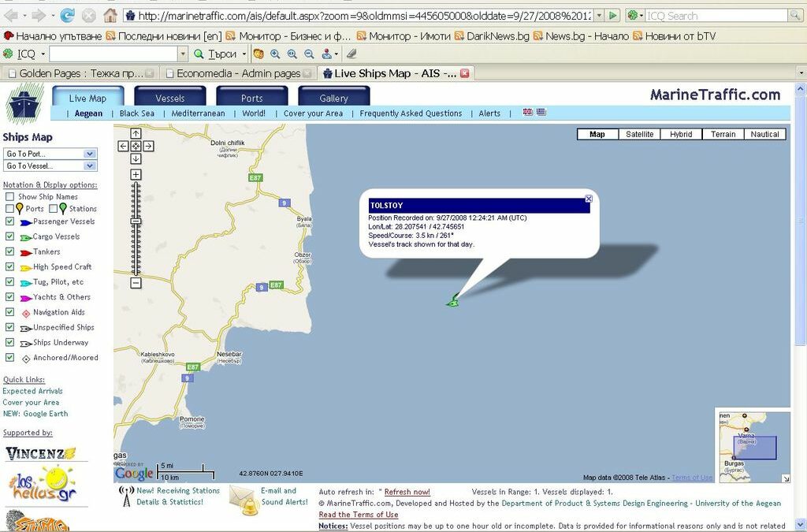Open Mediterranean area link
807x532 pixels.
click(198, 113)
